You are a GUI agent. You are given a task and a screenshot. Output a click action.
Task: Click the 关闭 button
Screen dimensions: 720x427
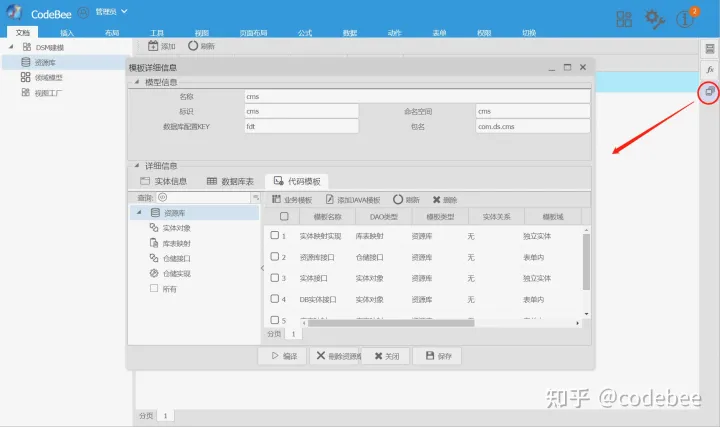[386, 356]
